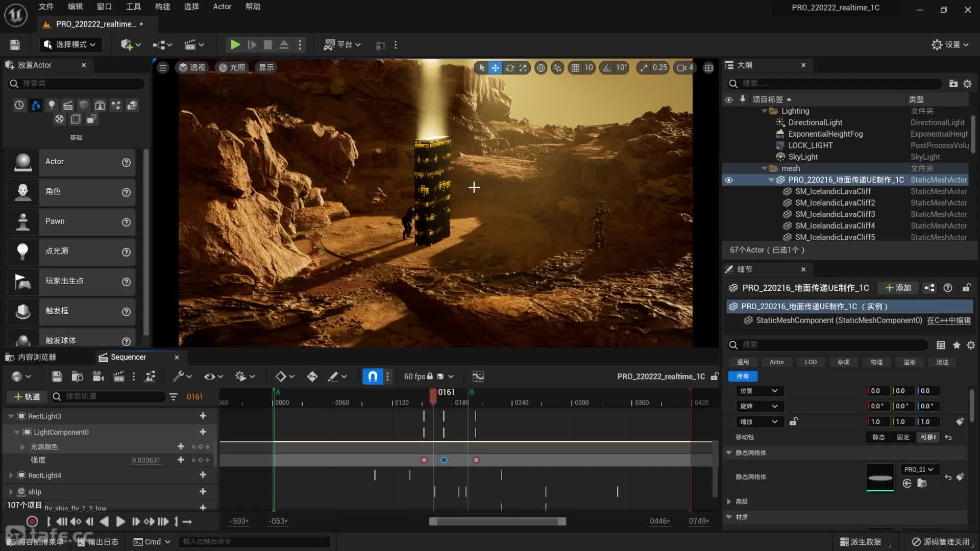The image size is (980, 551).
Task: Expand the ship track in Sequencer
Action: [11, 492]
